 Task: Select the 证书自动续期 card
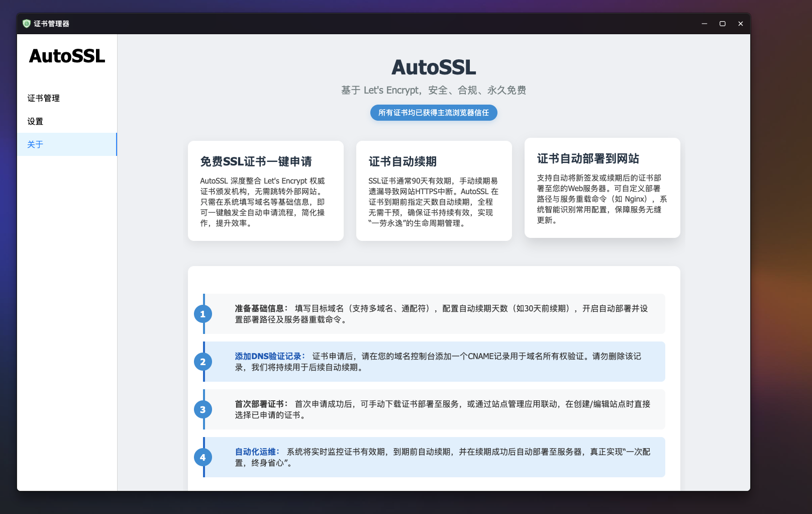point(434,191)
